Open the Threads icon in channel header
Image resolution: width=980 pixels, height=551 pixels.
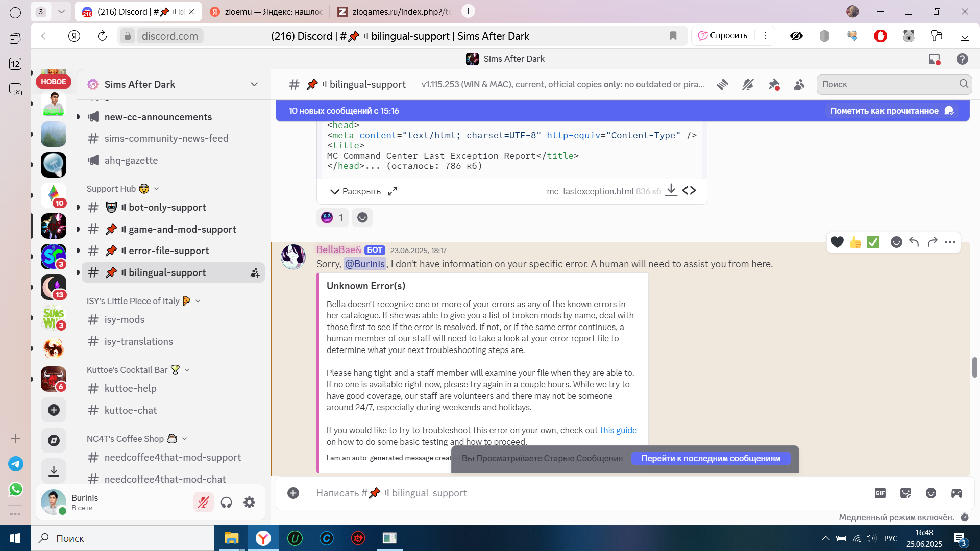point(722,85)
